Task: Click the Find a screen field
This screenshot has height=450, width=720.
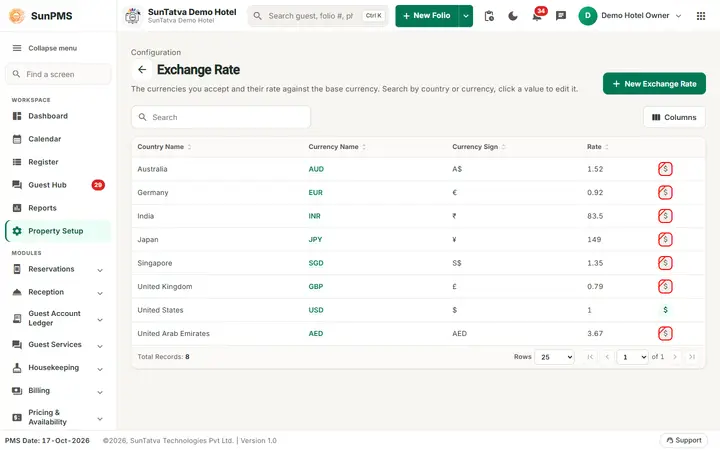Action: click(58, 74)
